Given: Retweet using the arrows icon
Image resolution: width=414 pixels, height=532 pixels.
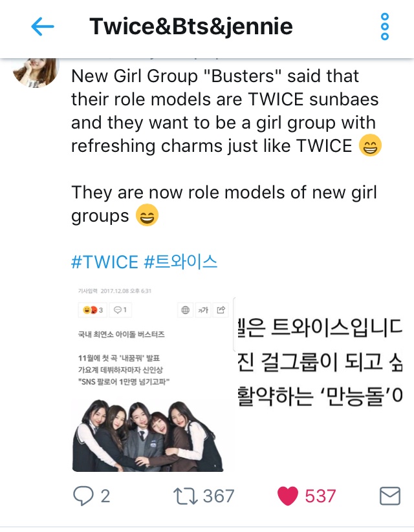Looking at the screenshot, I should [x=186, y=496].
